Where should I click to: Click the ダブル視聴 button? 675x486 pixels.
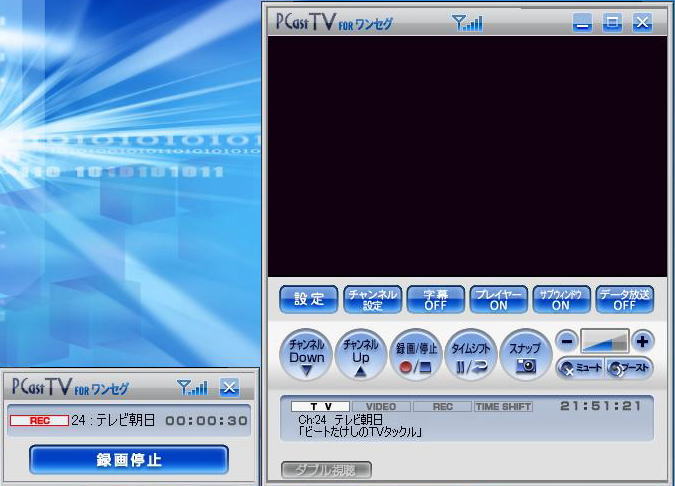pyautogui.click(x=326, y=470)
